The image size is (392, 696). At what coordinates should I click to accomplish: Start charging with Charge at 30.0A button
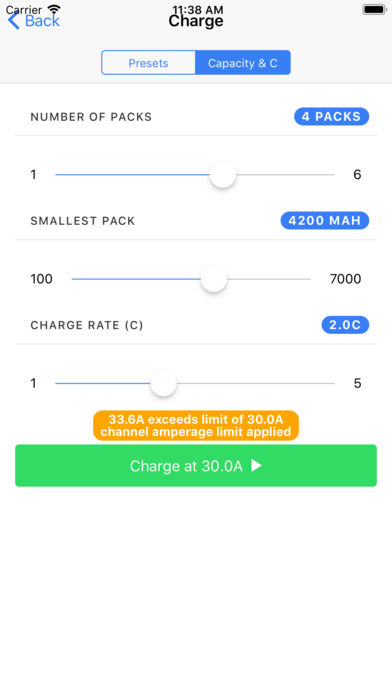point(196,465)
